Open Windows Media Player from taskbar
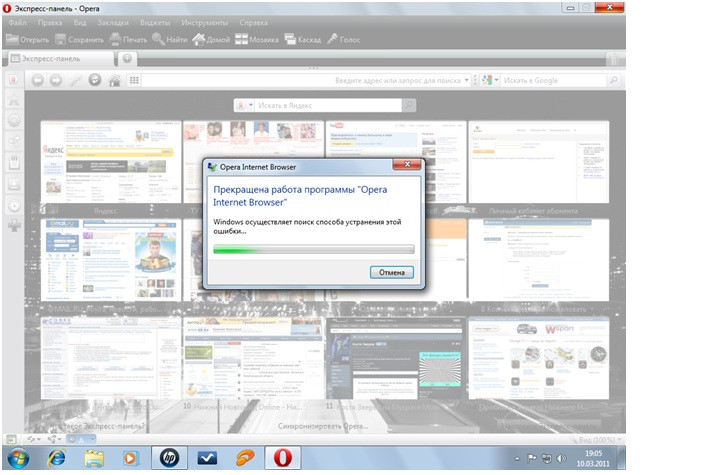This screenshot has height=475, width=724. [x=131, y=458]
